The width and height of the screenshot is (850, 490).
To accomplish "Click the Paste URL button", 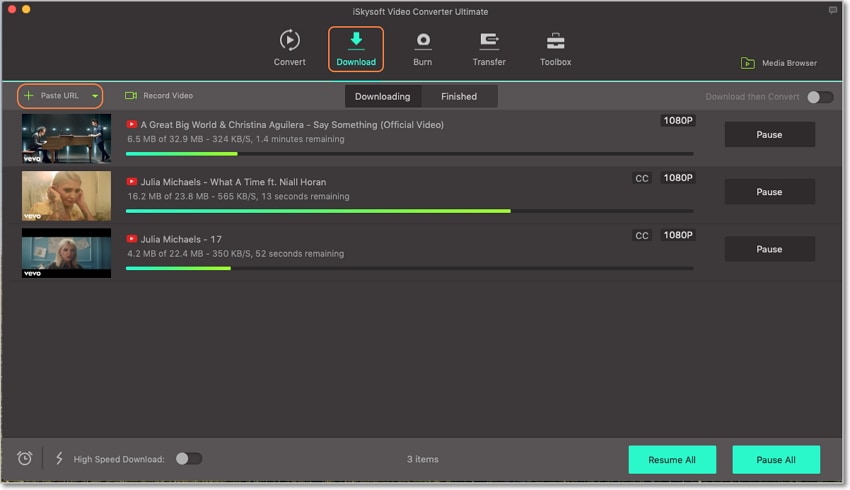I will coord(60,96).
